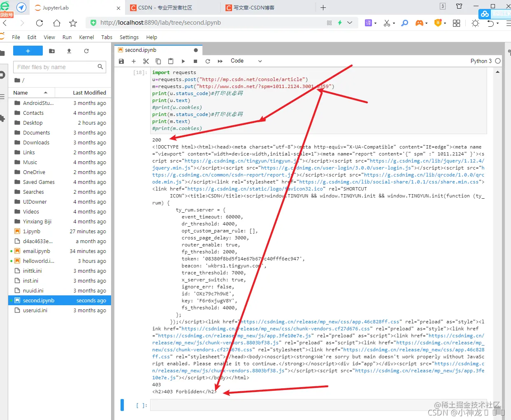The width and height of the screenshot is (511, 420).
Task: Open the Tabs menu
Action: (107, 37)
